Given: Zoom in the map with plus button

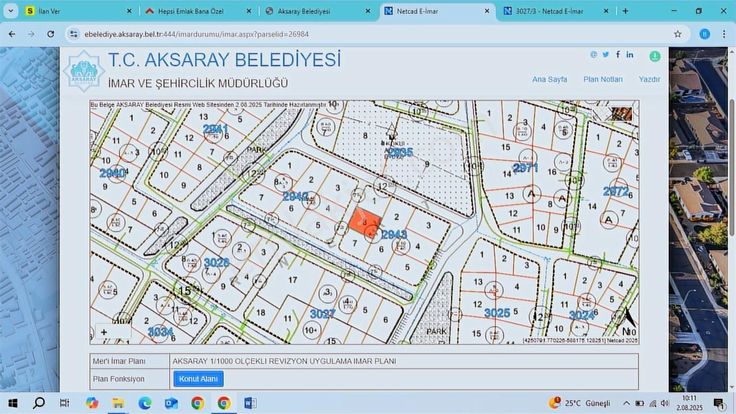Looking at the screenshot, I should click(x=104, y=332).
